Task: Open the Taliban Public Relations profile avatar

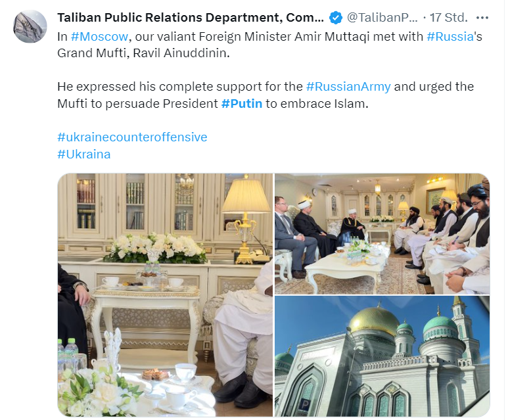Action: tap(30, 26)
